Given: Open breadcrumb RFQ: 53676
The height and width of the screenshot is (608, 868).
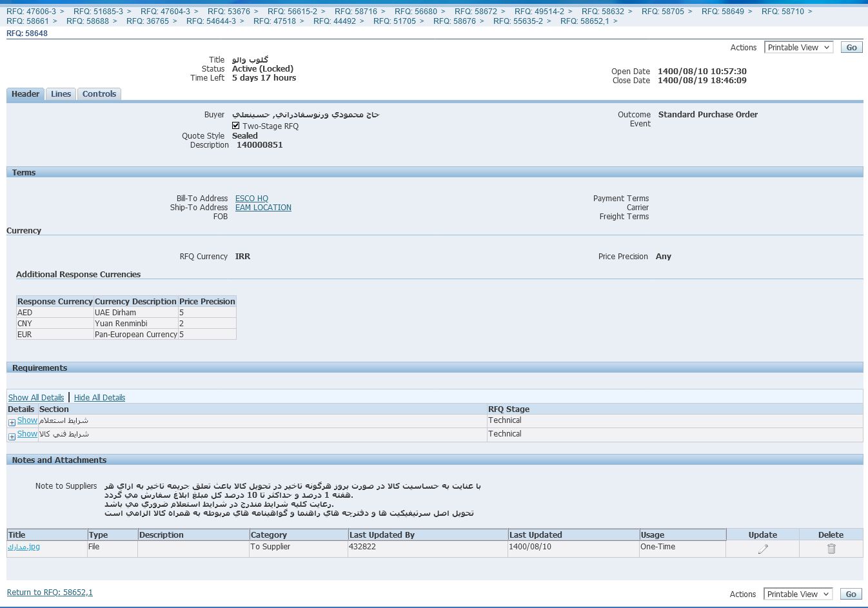Looking at the screenshot, I should point(229,12).
